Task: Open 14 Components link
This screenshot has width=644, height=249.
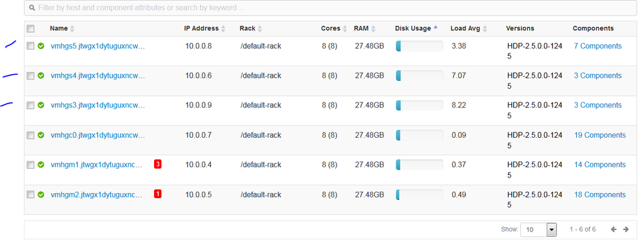Action: click(x=600, y=165)
